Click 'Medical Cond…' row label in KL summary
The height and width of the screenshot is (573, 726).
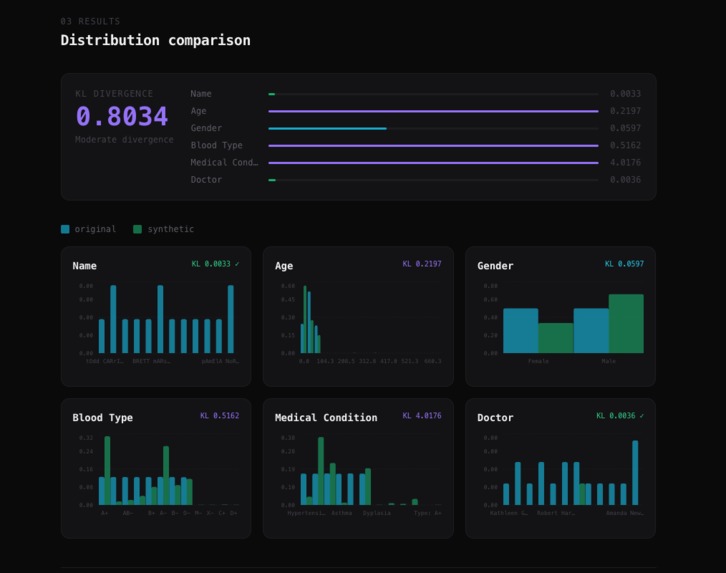(224, 162)
